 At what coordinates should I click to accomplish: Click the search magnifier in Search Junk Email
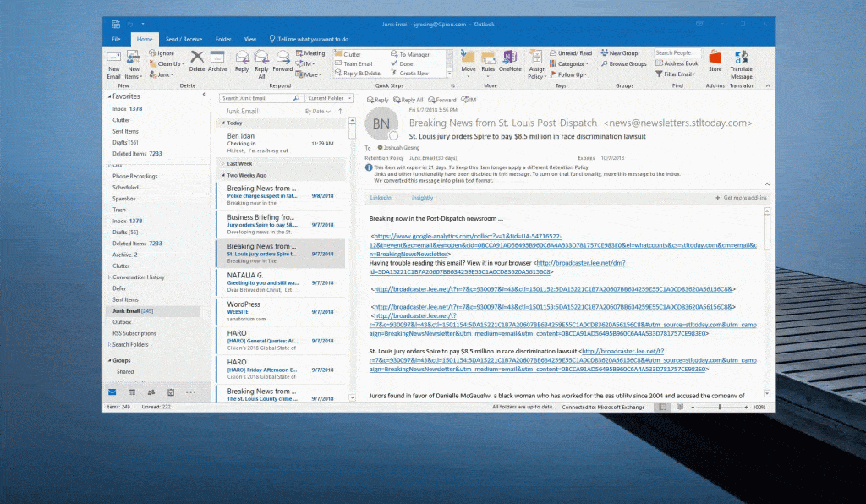coord(296,98)
